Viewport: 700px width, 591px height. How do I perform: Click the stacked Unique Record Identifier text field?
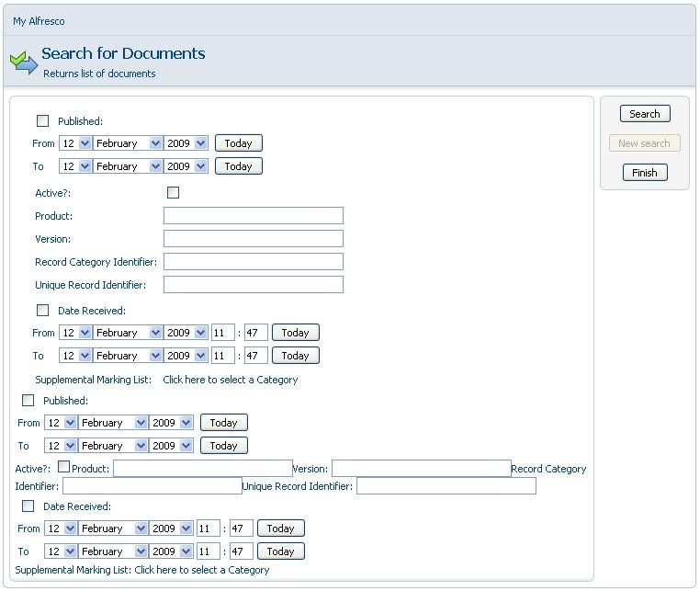tap(253, 285)
